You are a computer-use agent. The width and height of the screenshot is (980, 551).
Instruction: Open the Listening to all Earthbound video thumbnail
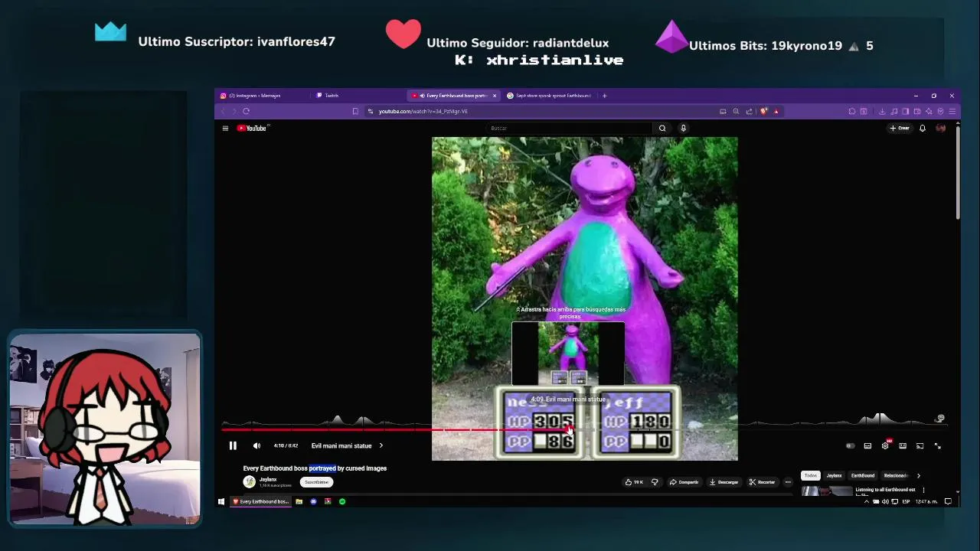point(827,491)
